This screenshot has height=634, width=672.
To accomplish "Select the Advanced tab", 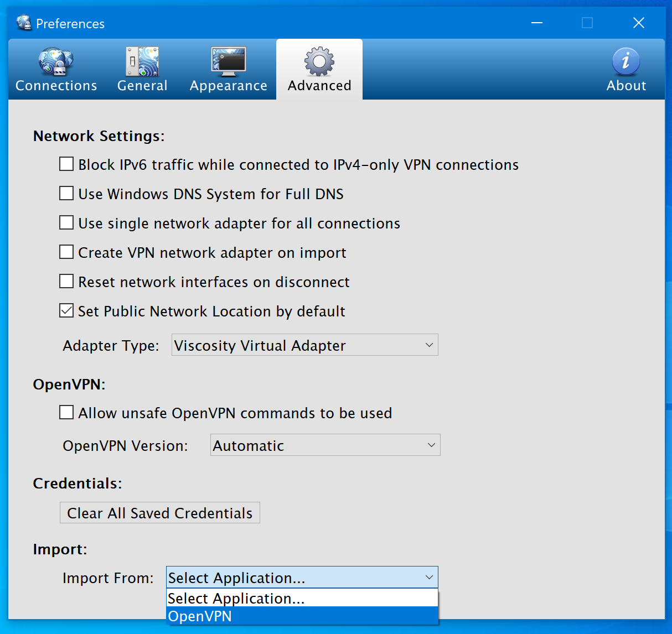I will tap(319, 70).
